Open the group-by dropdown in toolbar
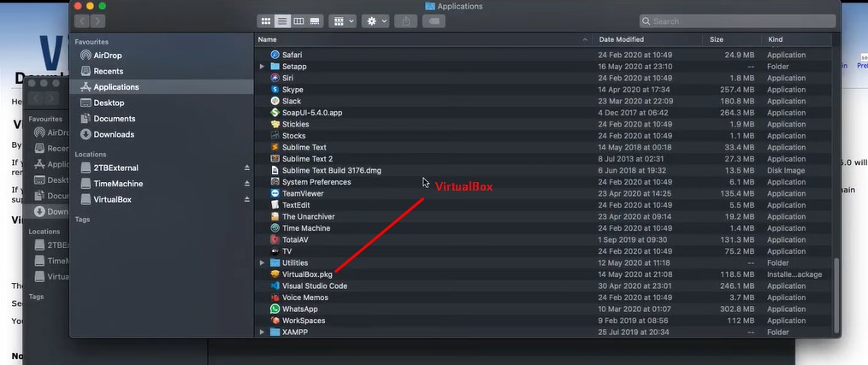The image size is (868, 365). [x=342, y=21]
